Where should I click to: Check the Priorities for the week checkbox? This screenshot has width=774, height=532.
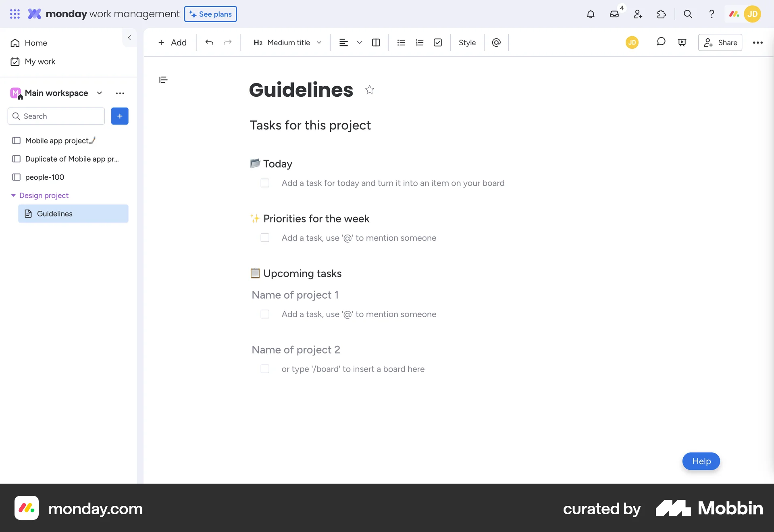tap(265, 238)
